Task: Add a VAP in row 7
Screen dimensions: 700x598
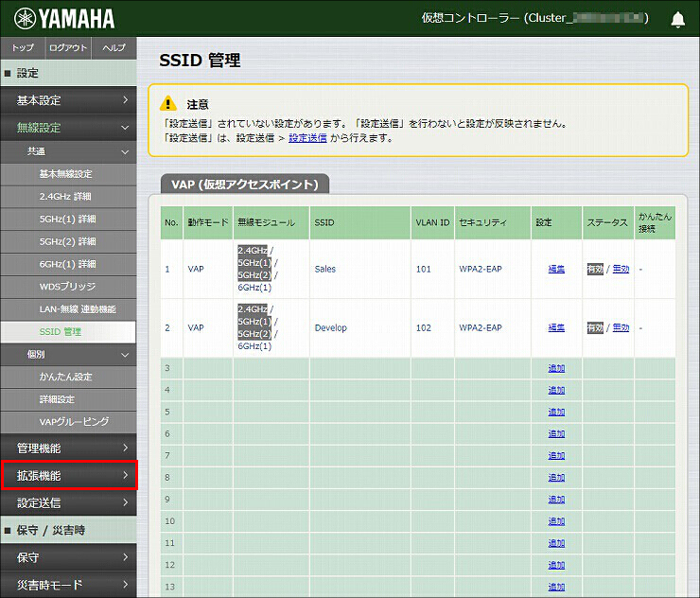Action: [556, 456]
